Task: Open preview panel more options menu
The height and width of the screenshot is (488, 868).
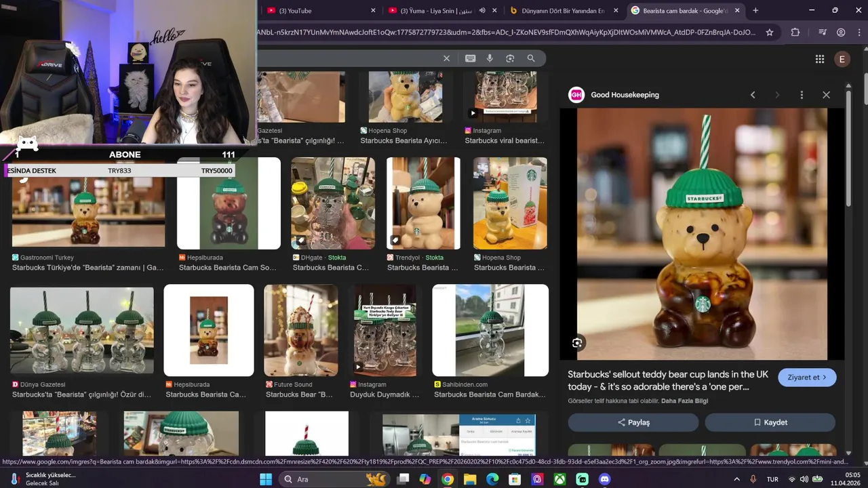Action: (x=802, y=95)
